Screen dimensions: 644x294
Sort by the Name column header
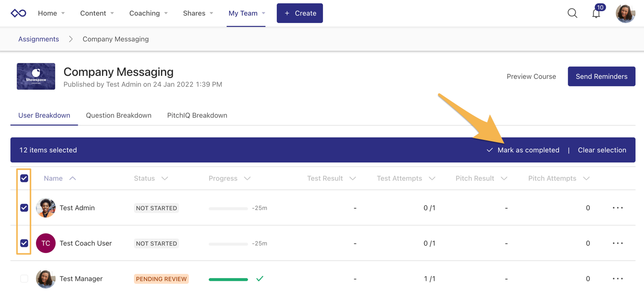click(60, 178)
